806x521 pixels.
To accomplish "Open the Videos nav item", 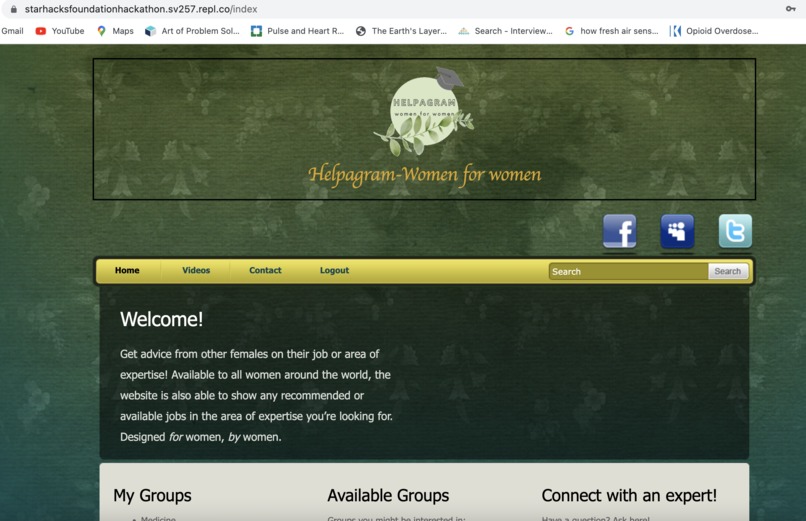I will (x=196, y=270).
